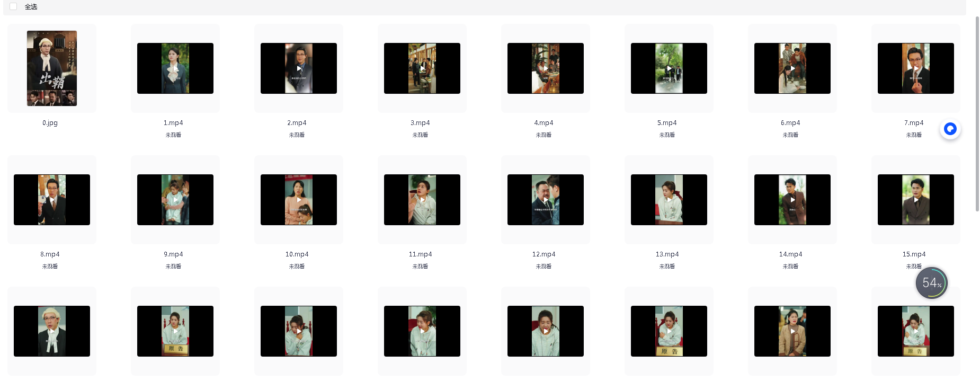Click the file name 10.mp4
Image resolution: width=980 pixels, height=381 pixels.
(x=297, y=254)
